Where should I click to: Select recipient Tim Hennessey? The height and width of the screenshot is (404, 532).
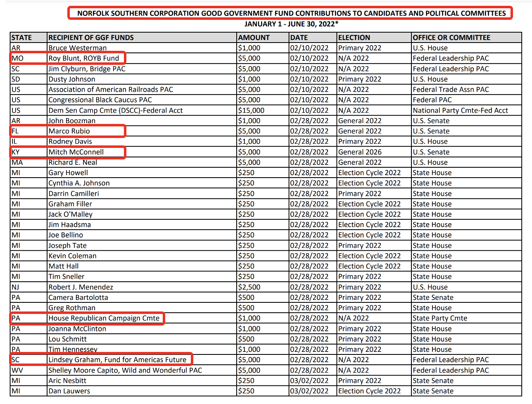(73, 349)
